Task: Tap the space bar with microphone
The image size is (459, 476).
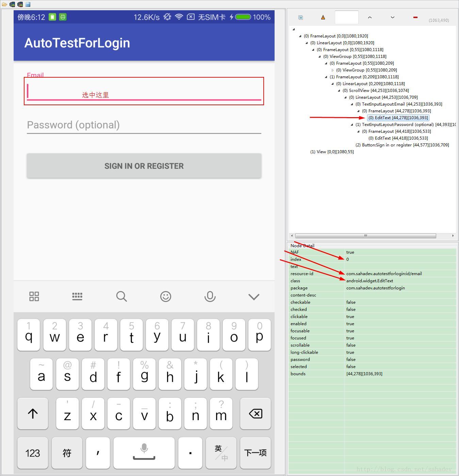Action: click(144, 453)
